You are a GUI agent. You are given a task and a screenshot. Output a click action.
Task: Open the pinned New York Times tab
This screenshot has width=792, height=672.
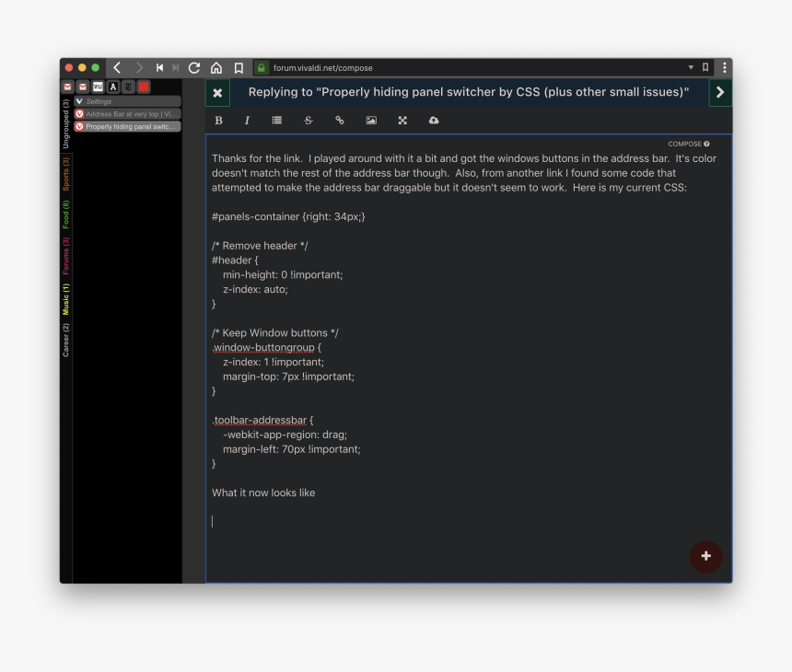click(128, 87)
